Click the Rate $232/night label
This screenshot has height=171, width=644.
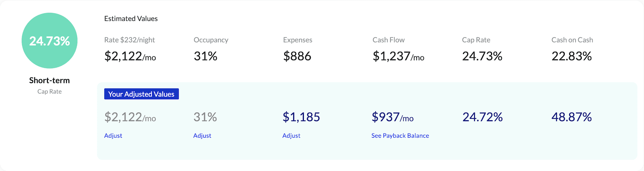130,40
